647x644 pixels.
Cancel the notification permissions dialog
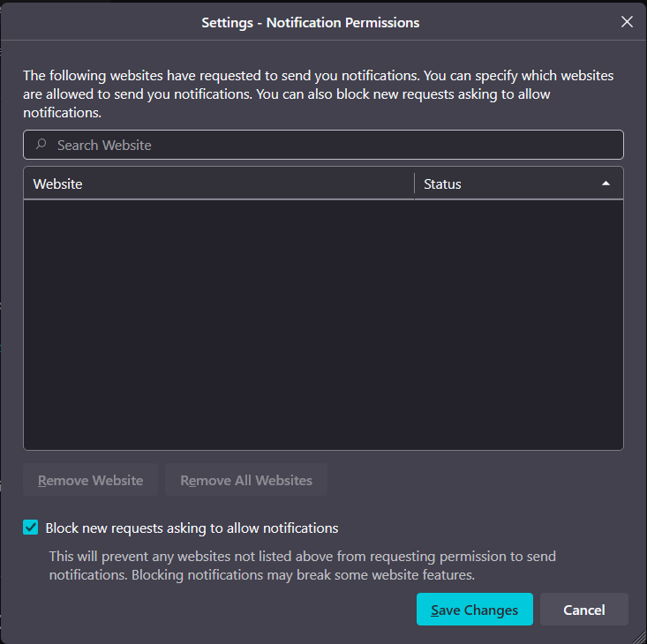tap(583, 610)
